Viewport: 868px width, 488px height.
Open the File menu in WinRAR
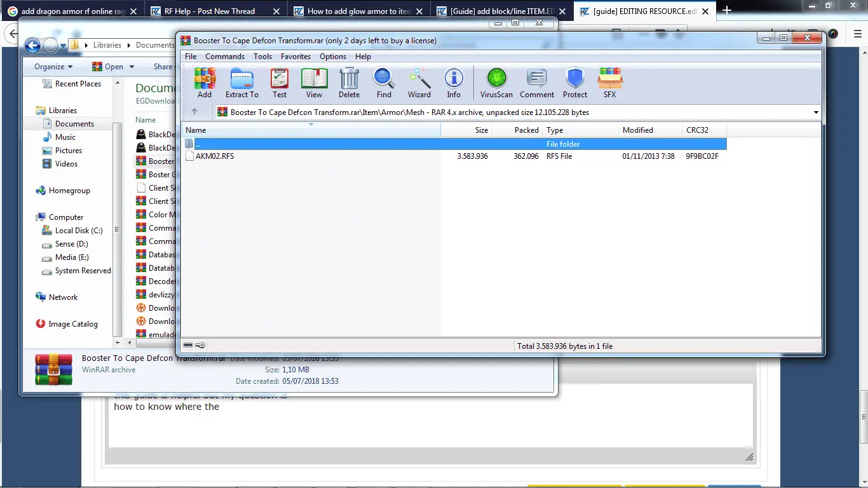(x=191, y=57)
